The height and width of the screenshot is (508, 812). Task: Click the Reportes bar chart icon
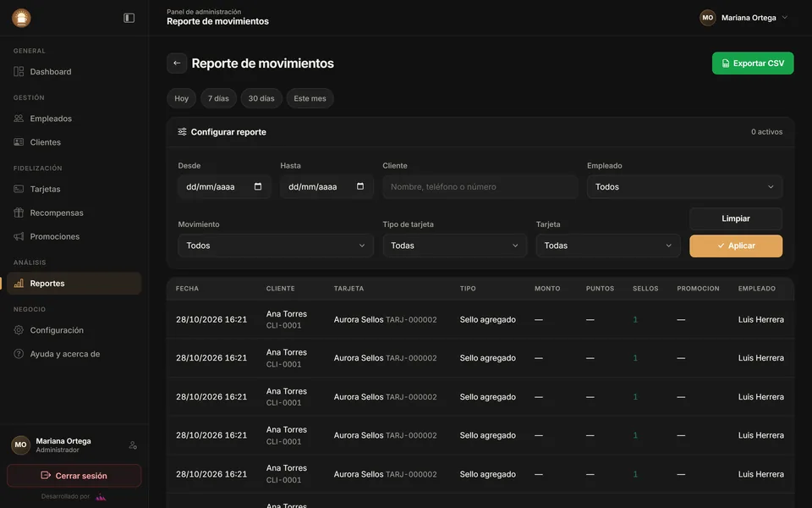(19, 283)
